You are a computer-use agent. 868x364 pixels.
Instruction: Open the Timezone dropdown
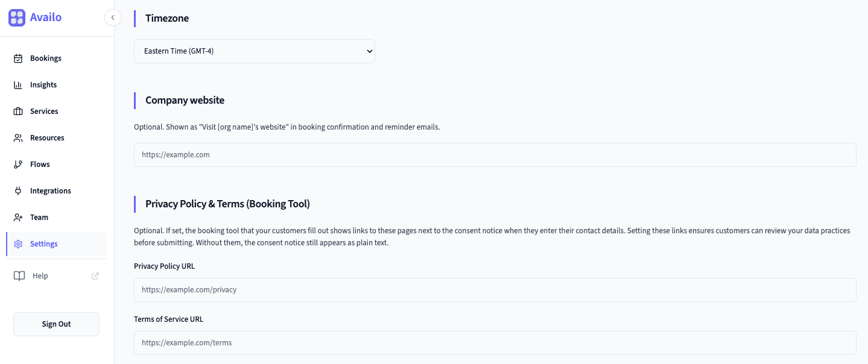[254, 51]
